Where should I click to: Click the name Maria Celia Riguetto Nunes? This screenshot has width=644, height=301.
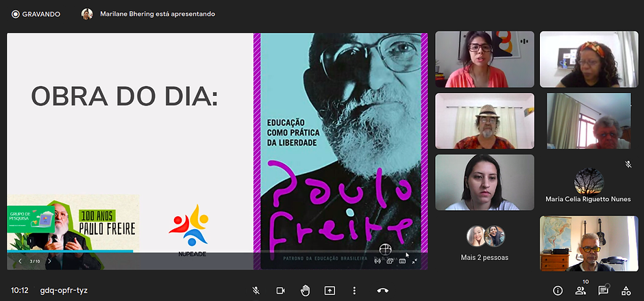[x=588, y=199]
